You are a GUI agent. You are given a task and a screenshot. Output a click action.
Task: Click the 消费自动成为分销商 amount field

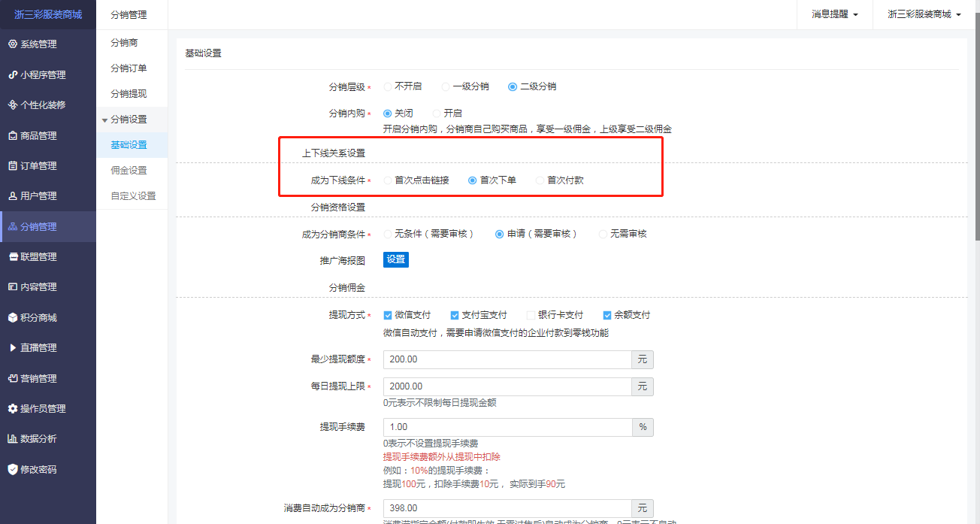click(x=507, y=508)
